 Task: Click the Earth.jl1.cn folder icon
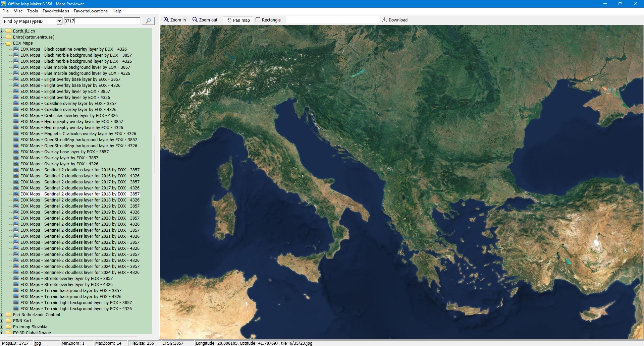[9, 31]
